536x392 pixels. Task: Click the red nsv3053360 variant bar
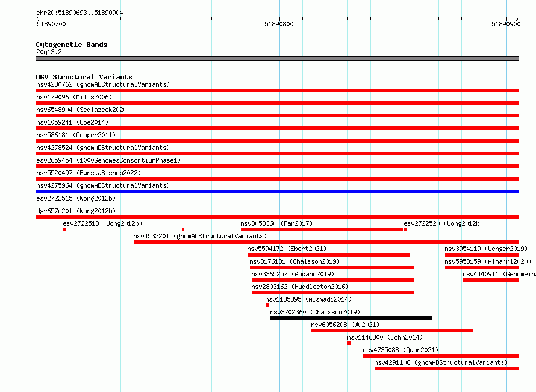pos(322,229)
